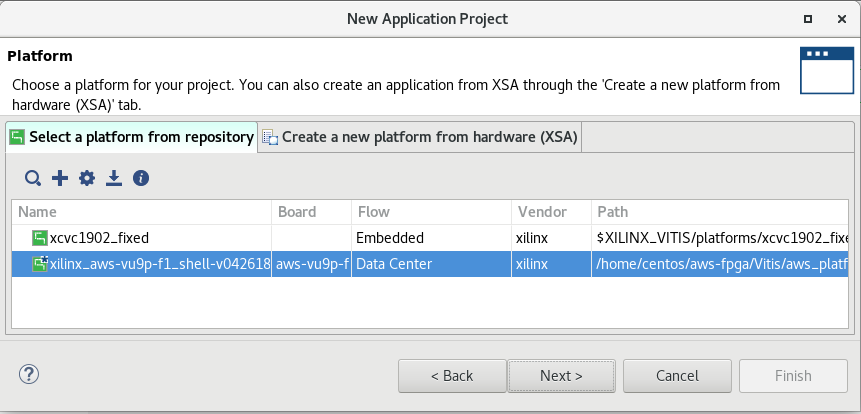The height and width of the screenshot is (414, 861).
Task: Show platform info with the info icon
Action: [141, 178]
